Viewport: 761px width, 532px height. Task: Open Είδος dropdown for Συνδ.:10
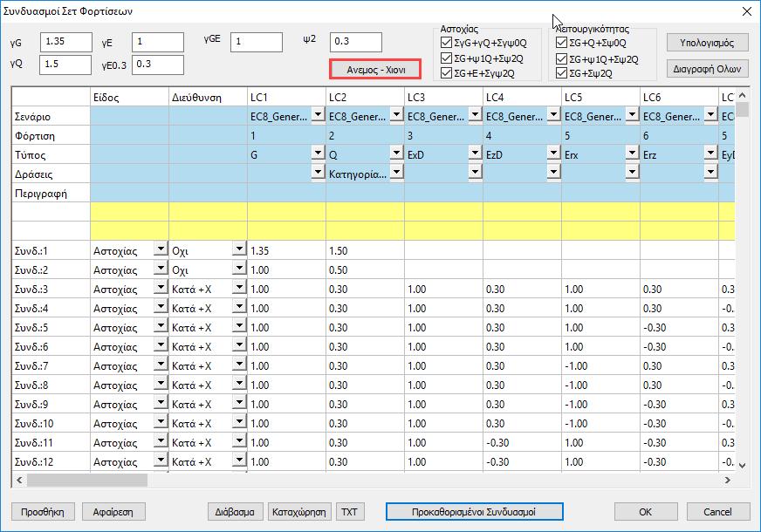[161, 422]
